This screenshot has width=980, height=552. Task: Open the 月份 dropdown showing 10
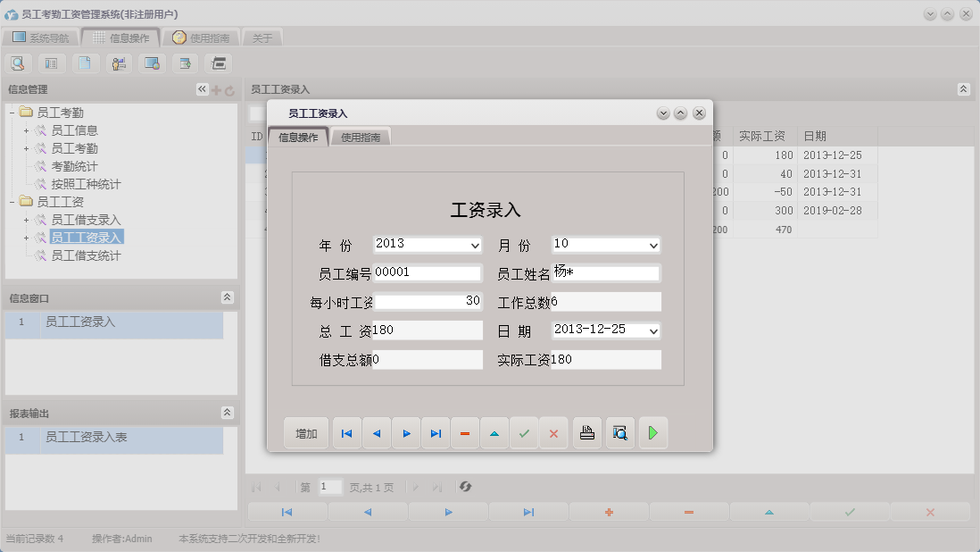click(x=656, y=244)
